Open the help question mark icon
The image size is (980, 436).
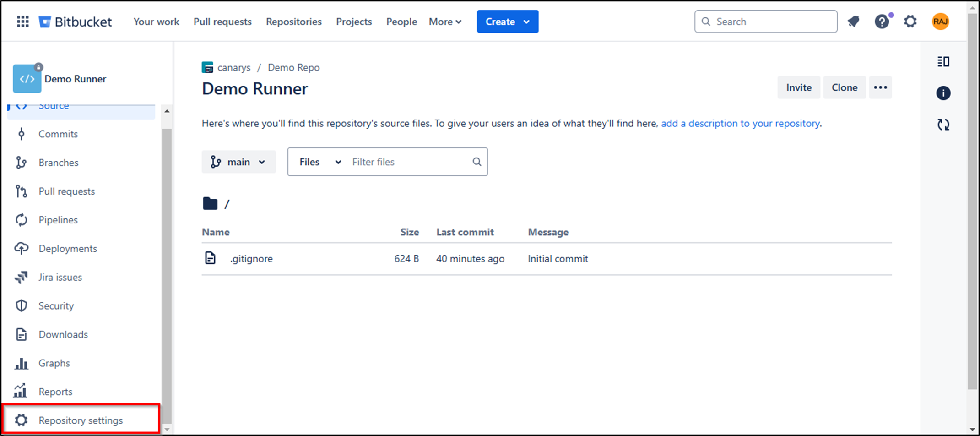(882, 21)
